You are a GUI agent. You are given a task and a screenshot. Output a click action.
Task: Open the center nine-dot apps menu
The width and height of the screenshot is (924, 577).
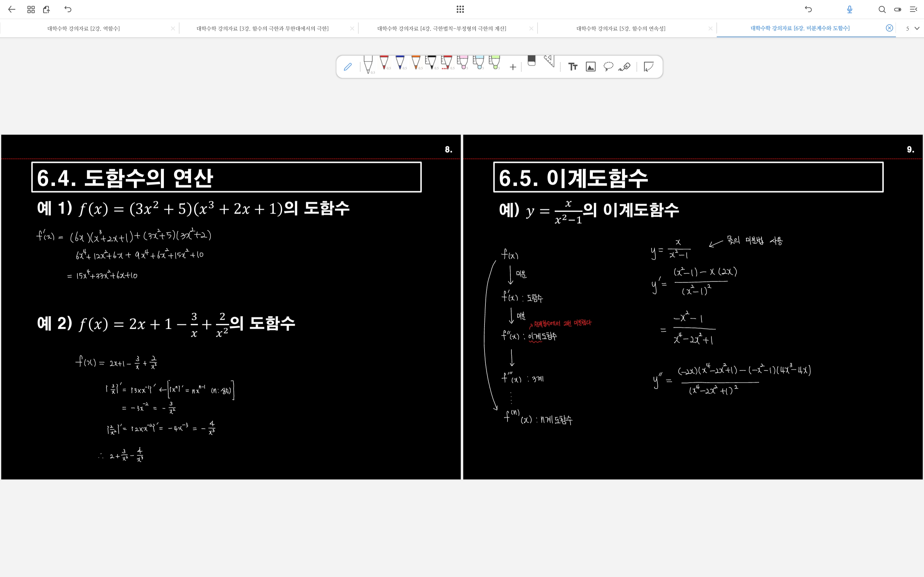460,10
